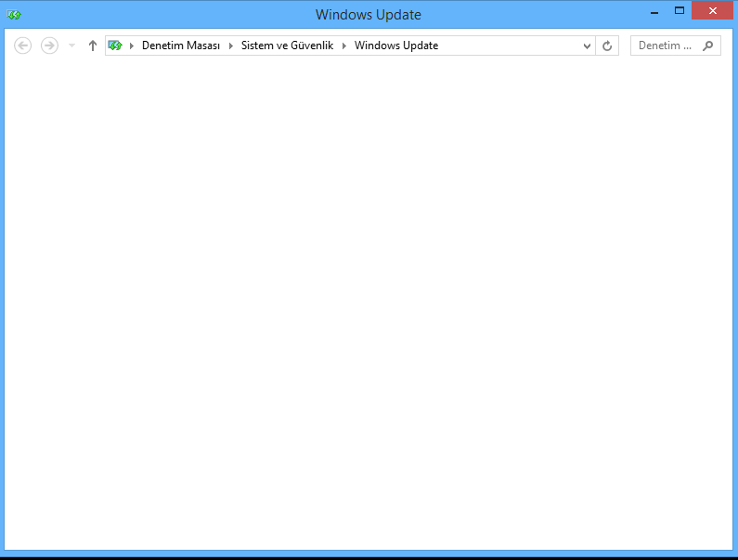
Task: Open Denetim Masası breadcrumb
Action: (x=181, y=46)
